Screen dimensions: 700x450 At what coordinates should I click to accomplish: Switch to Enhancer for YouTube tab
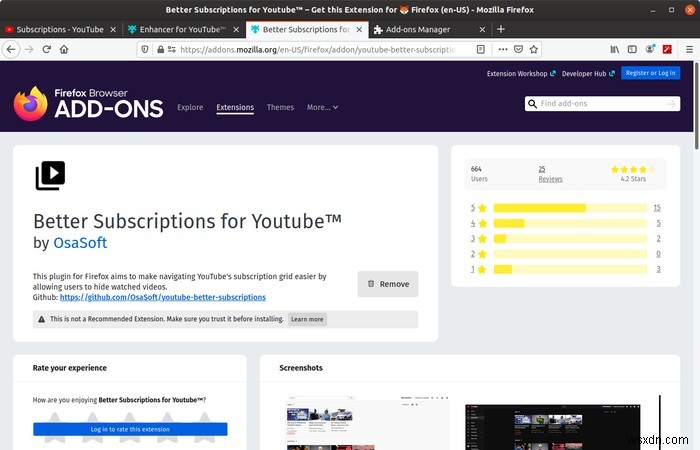[183, 29]
